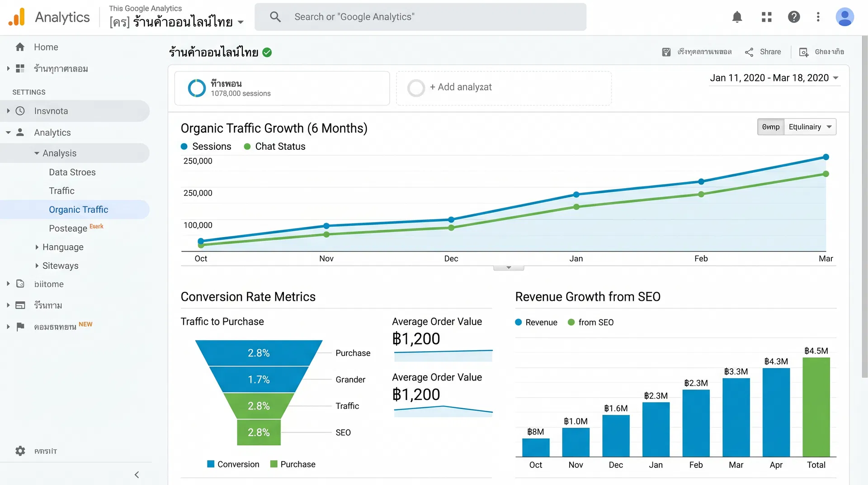Click the export icon next to Share

click(803, 52)
